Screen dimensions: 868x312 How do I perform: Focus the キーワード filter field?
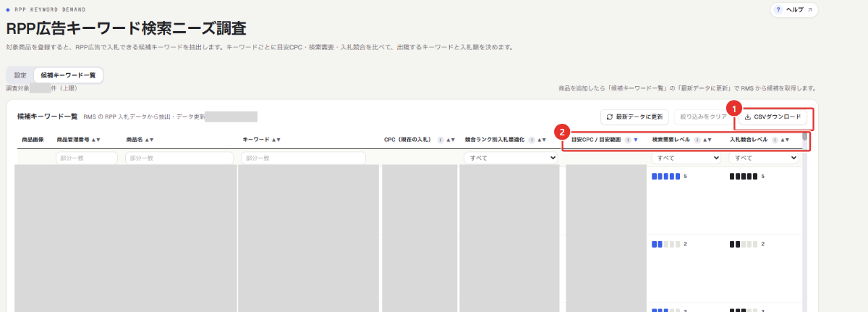302,158
